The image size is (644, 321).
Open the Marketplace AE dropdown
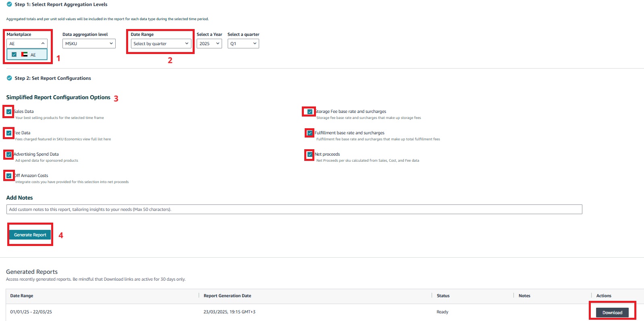27,44
